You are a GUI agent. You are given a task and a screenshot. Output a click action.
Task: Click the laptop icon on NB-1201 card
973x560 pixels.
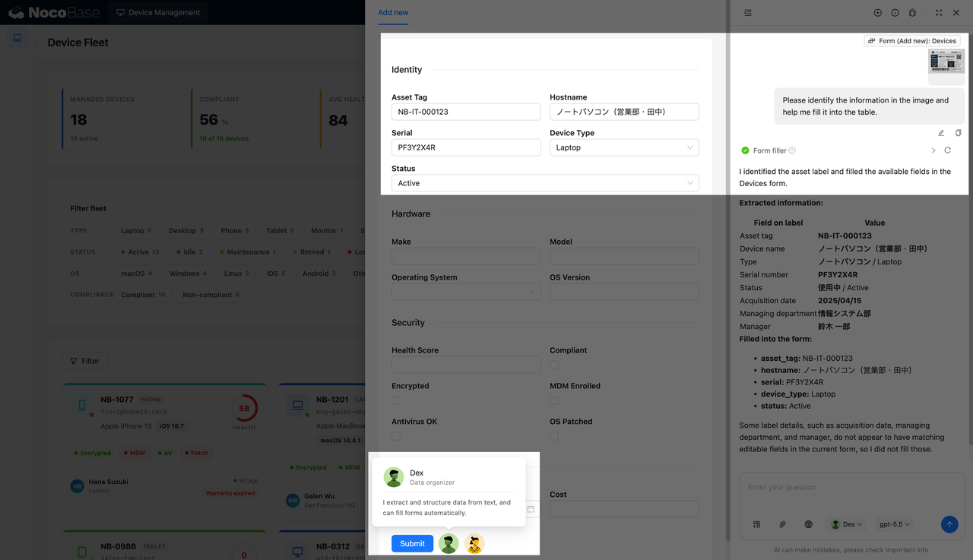point(297,406)
